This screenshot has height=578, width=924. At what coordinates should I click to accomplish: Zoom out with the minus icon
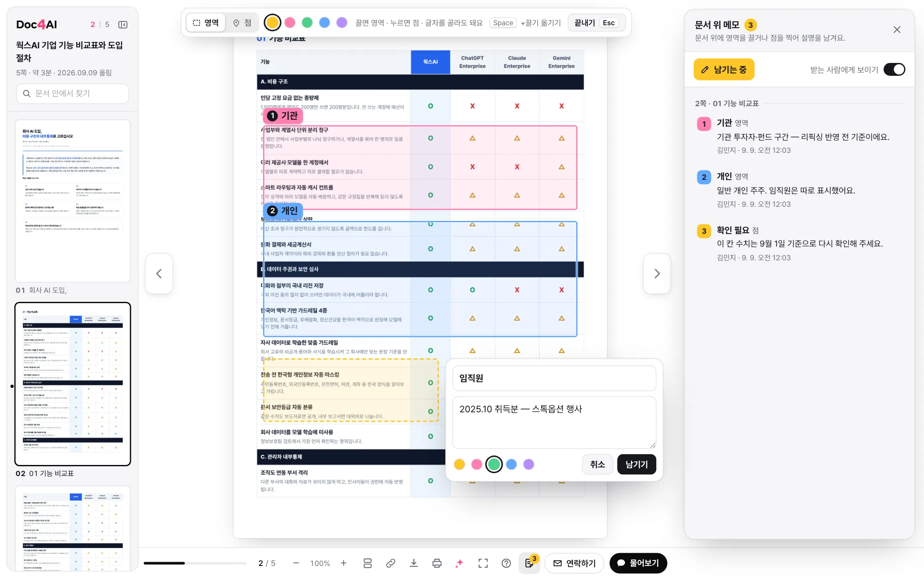(x=296, y=563)
